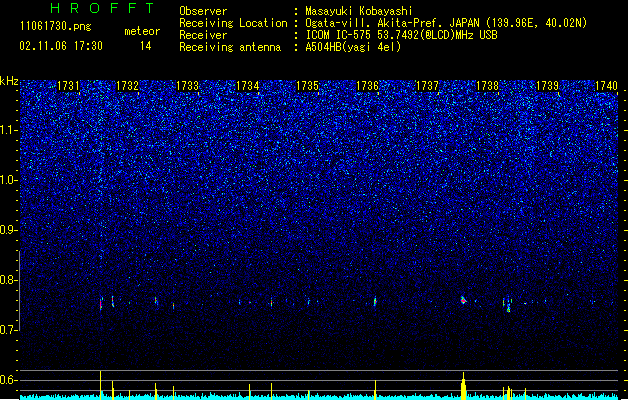
Task: Click the 1740 time marker
Action: click(606, 86)
